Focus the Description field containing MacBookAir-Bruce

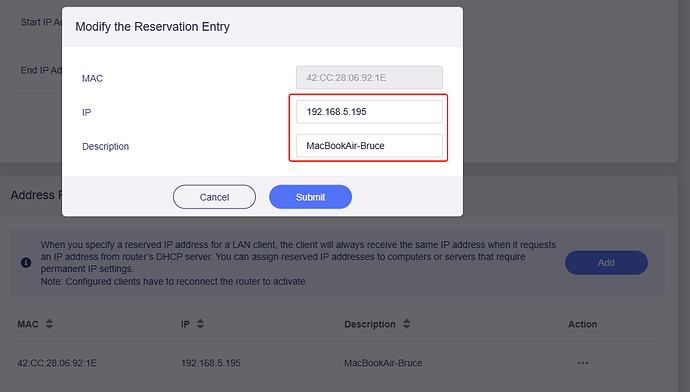[x=369, y=146]
